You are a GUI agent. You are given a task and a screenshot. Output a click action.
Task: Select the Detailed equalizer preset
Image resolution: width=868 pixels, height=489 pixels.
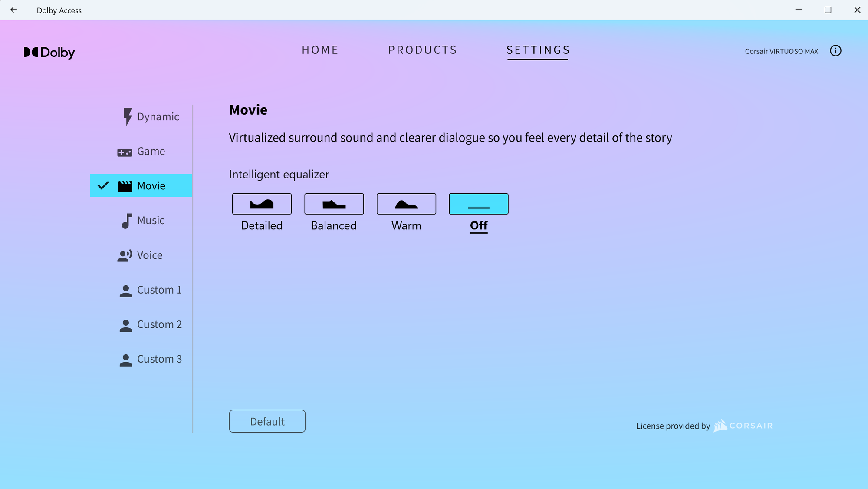tap(262, 204)
